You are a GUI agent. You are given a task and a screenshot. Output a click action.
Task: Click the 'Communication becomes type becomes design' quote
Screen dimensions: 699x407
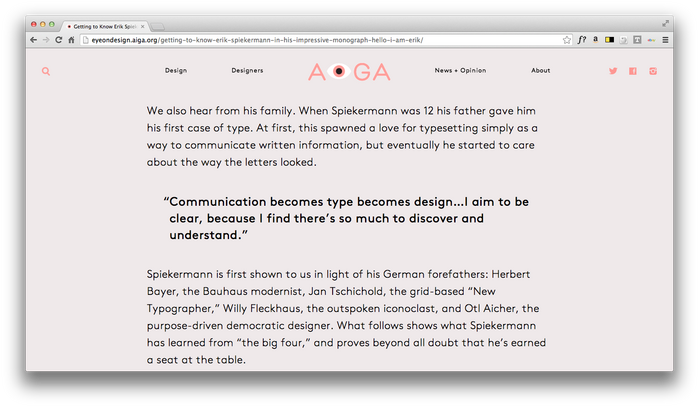[346, 218]
